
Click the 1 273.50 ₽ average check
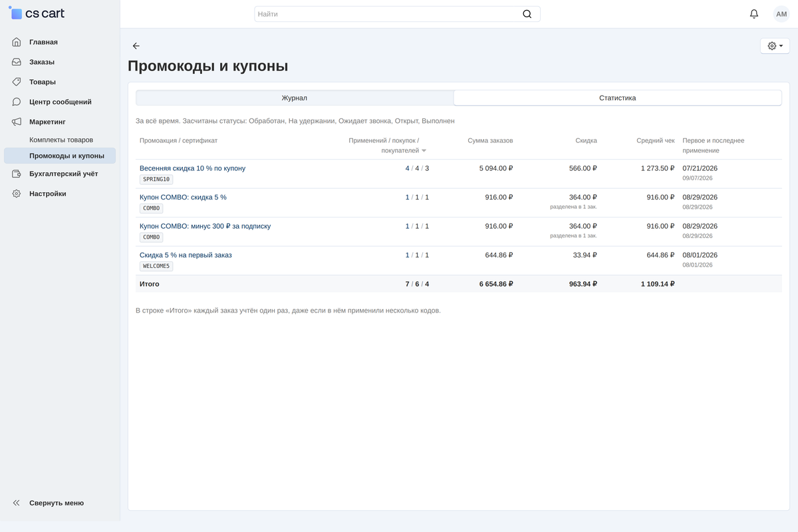tap(658, 168)
